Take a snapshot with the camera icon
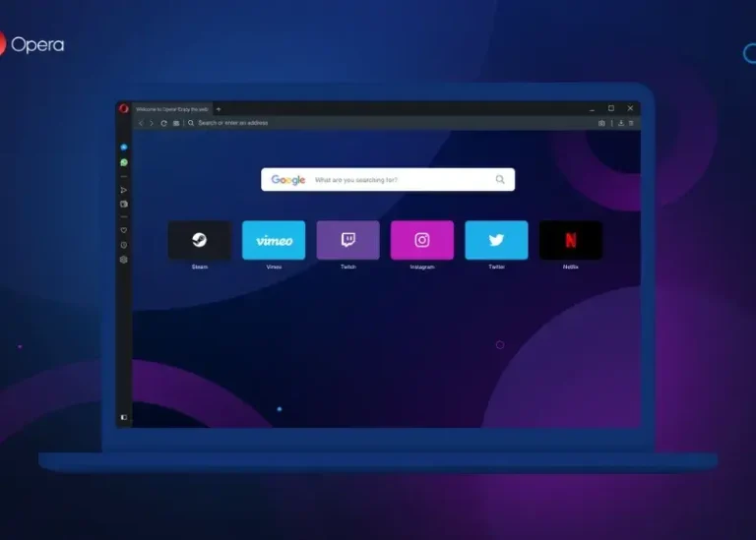The height and width of the screenshot is (540, 756). click(x=601, y=123)
